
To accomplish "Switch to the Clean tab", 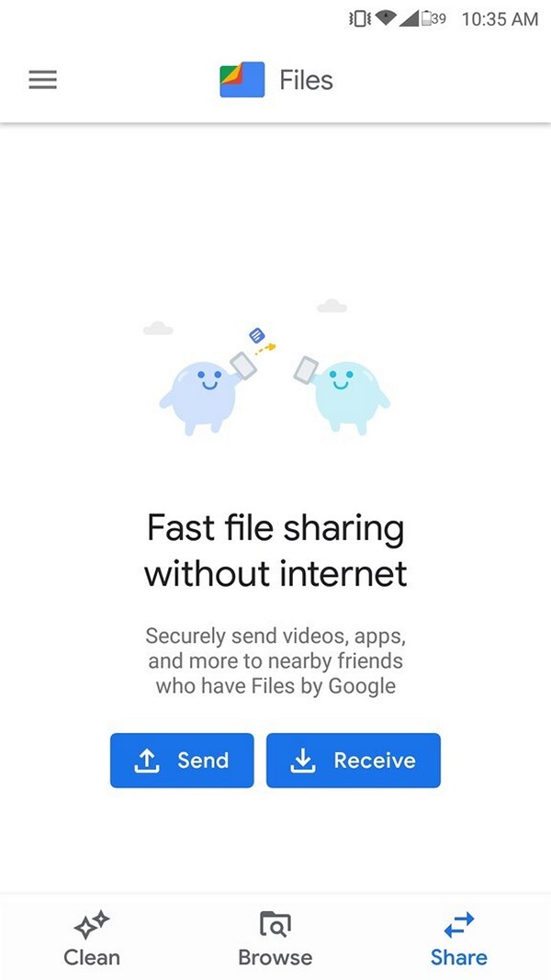I will pyautogui.click(x=92, y=937).
